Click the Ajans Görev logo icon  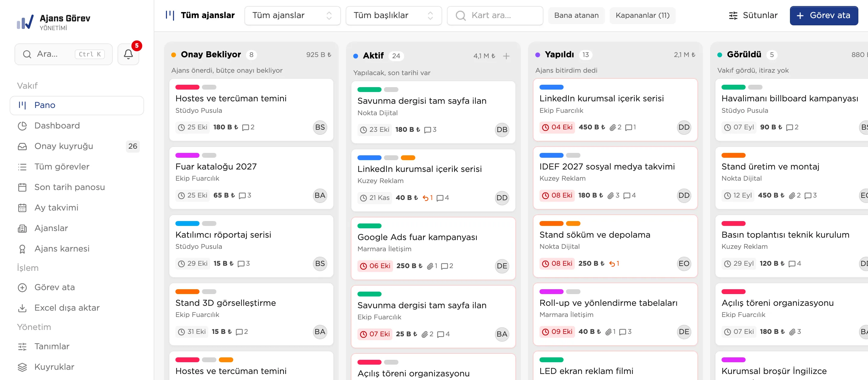(25, 22)
